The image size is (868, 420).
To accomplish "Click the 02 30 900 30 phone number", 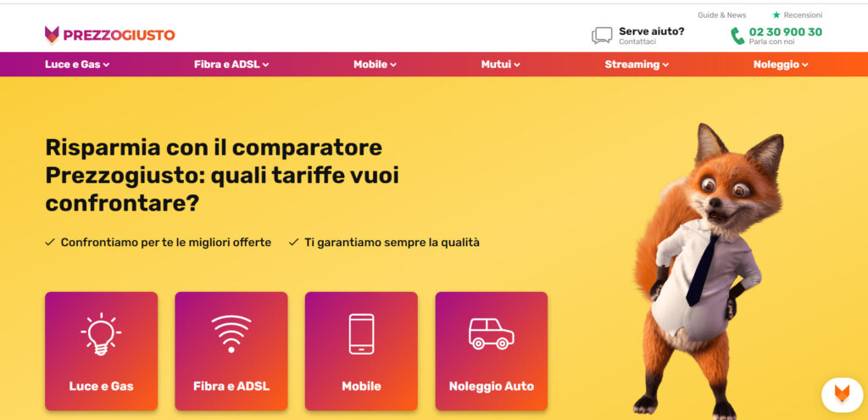I will pyautogui.click(x=786, y=32).
